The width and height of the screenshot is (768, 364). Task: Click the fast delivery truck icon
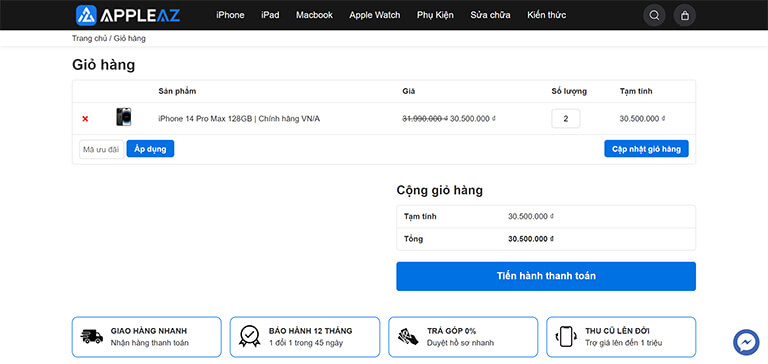(92, 337)
